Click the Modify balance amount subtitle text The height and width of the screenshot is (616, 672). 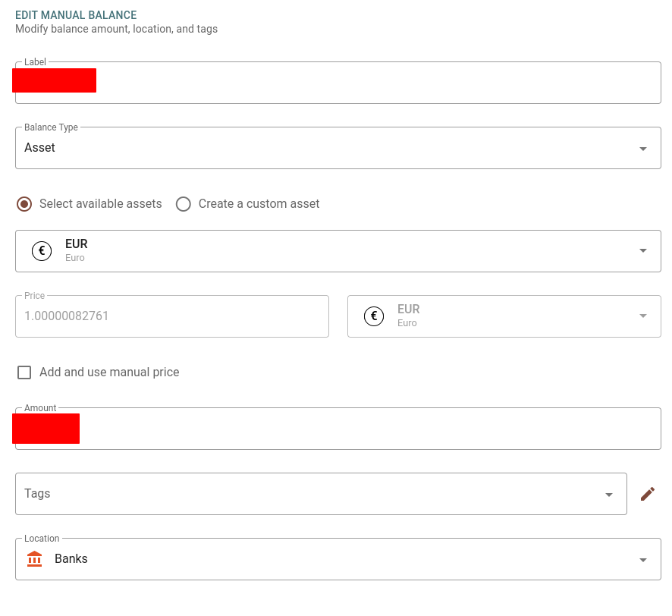pyautogui.click(x=116, y=29)
